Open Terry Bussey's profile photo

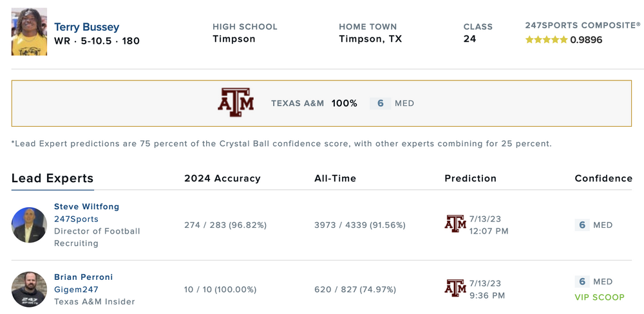[30, 32]
